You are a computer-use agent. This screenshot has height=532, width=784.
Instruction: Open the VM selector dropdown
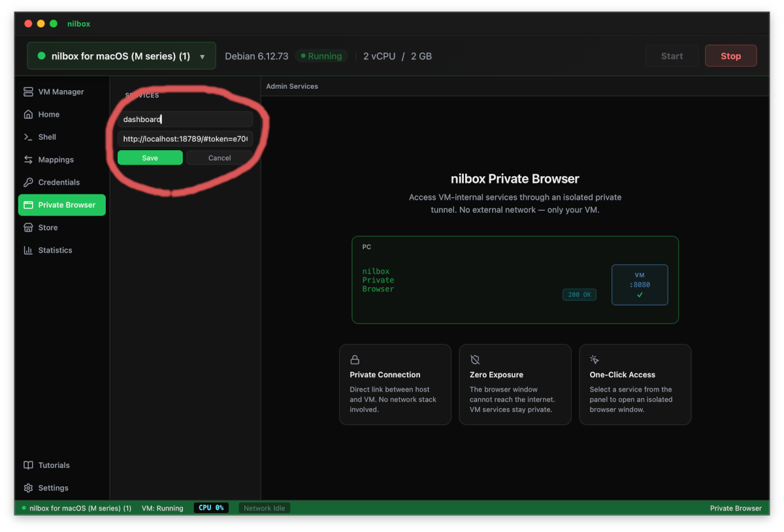point(121,56)
